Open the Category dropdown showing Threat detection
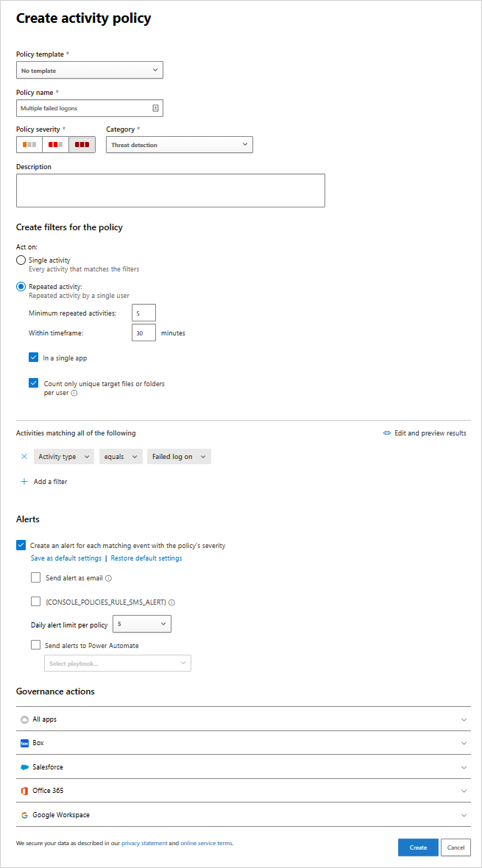482x868 pixels. [179, 145]
